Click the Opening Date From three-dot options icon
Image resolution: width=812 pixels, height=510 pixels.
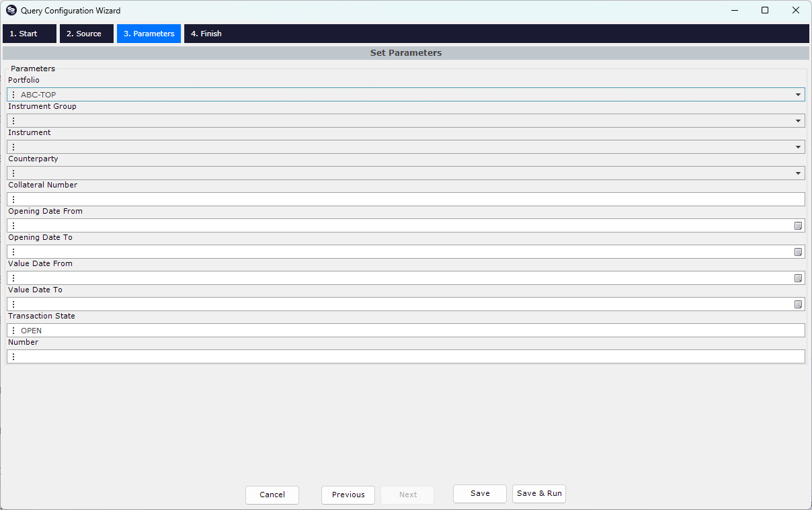[x=13, y=226]
